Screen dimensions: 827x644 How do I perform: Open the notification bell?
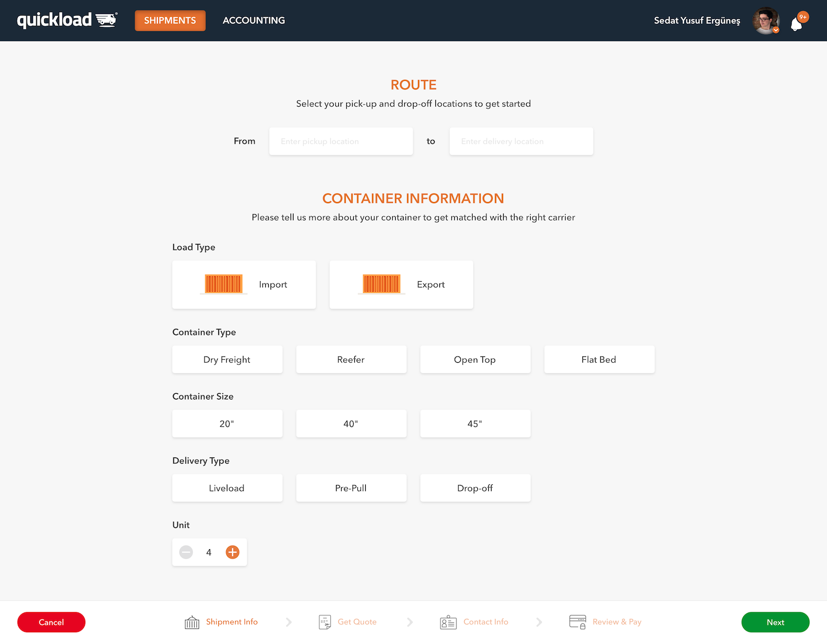click(x=796, y=24)
